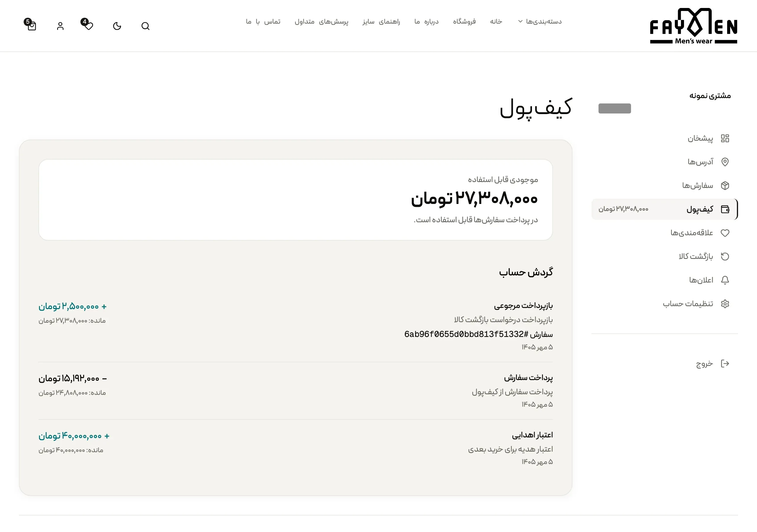757x532 pixels.
Task: Click the اعلان‌ها bell icon
Action: [x=725, y=280]
